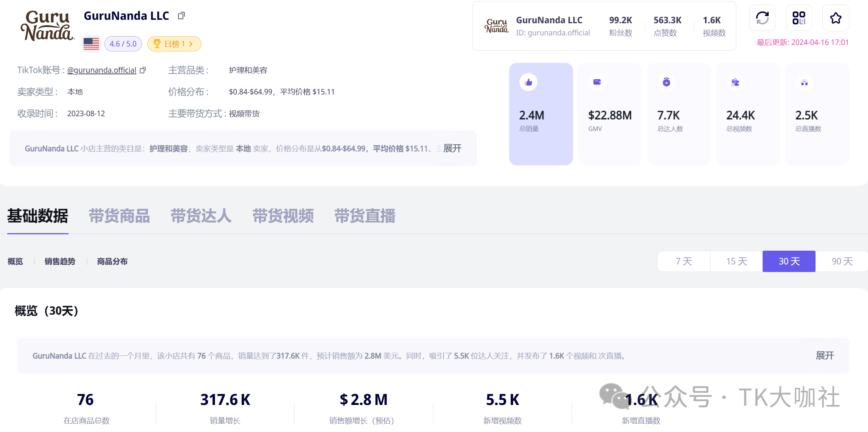
Task: Select the thumbs-up total sales card
Action: pyautogui.click(x=541, y=114)
